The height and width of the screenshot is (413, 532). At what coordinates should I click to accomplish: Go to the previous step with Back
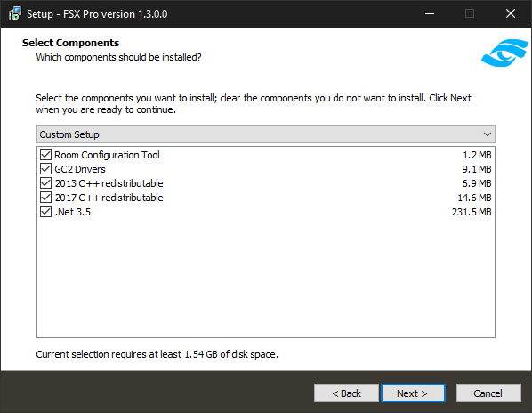(346, 393)
